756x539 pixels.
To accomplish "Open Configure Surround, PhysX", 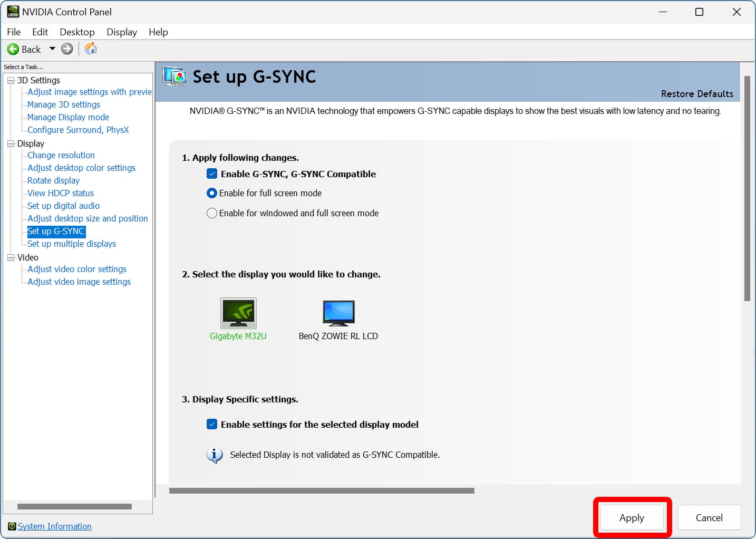I will [78, 130].
